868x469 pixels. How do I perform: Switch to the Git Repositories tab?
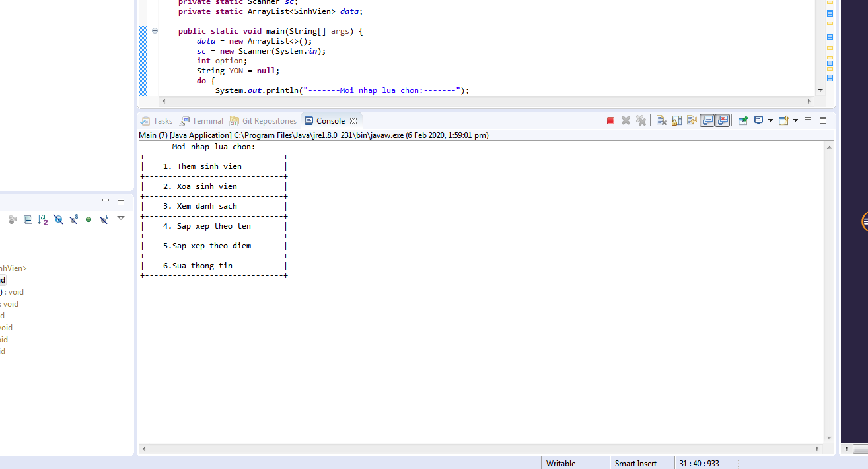(x=264, y=120)
